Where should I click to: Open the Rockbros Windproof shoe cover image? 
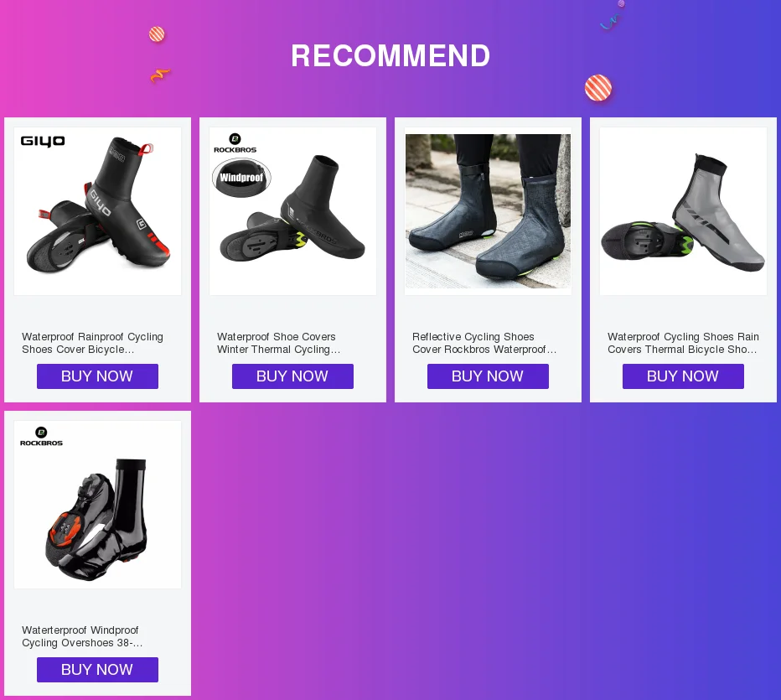[x=293, y=211]
